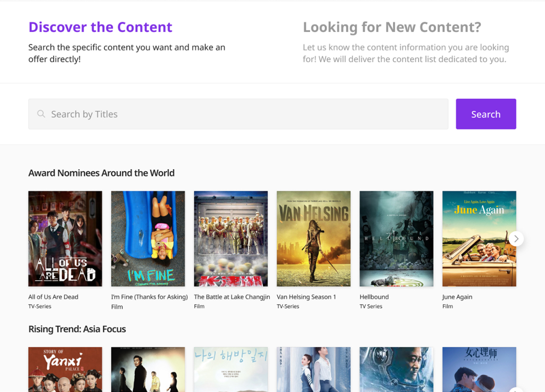Screen dimensions: 545x392
Task: Open the Hellbound poster
Action: [x=397, y=238]
